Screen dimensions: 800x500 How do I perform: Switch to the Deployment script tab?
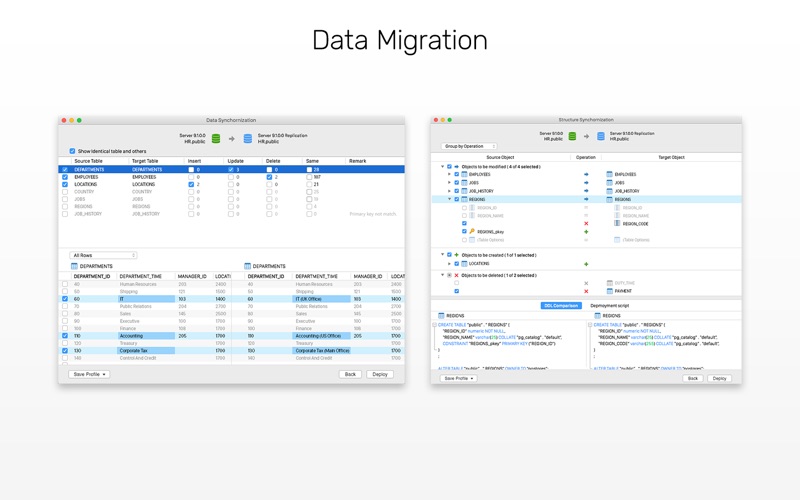pyautogui.click(x=609, y=305)
